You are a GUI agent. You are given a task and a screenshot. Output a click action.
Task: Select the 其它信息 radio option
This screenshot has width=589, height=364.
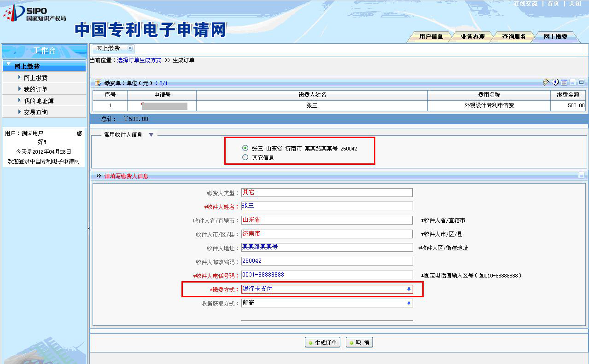[245, 157]
